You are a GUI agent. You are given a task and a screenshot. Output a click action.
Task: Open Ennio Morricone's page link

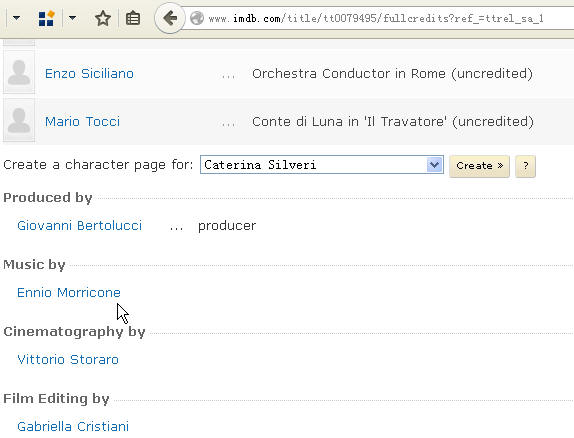coord(69,293)
